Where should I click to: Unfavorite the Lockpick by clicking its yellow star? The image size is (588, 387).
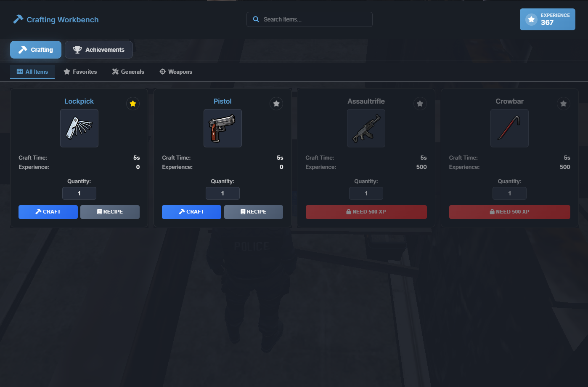click(x=133, y=103)
